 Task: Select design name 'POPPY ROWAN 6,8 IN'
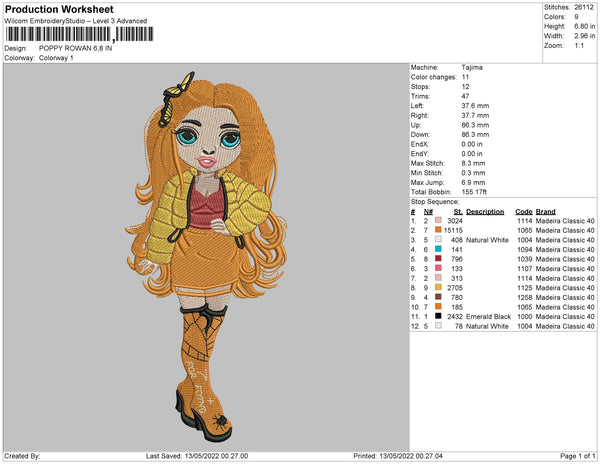pos(75,49)
